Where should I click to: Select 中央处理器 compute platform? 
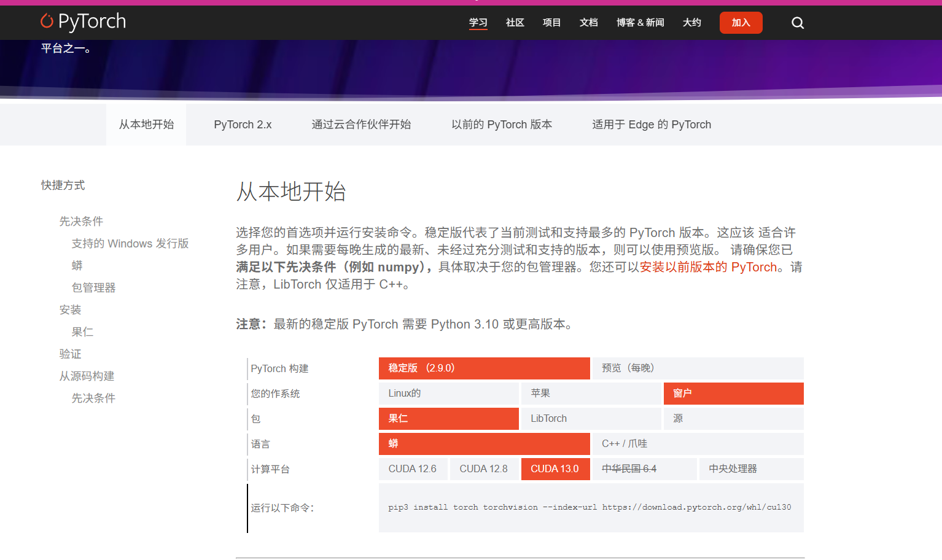752,469
